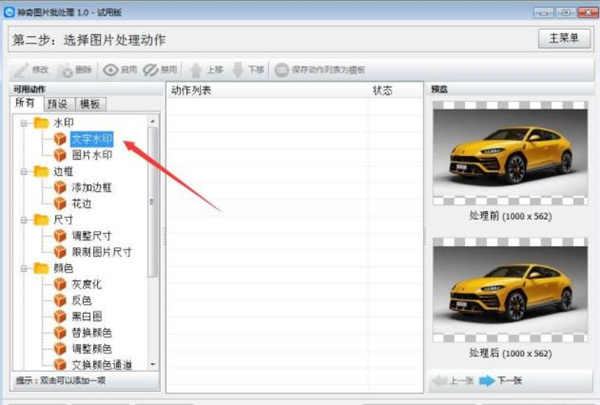Click the action tree vertical scrollbar thumb
The height and width of the screenshot is (405, 600).
153,202
